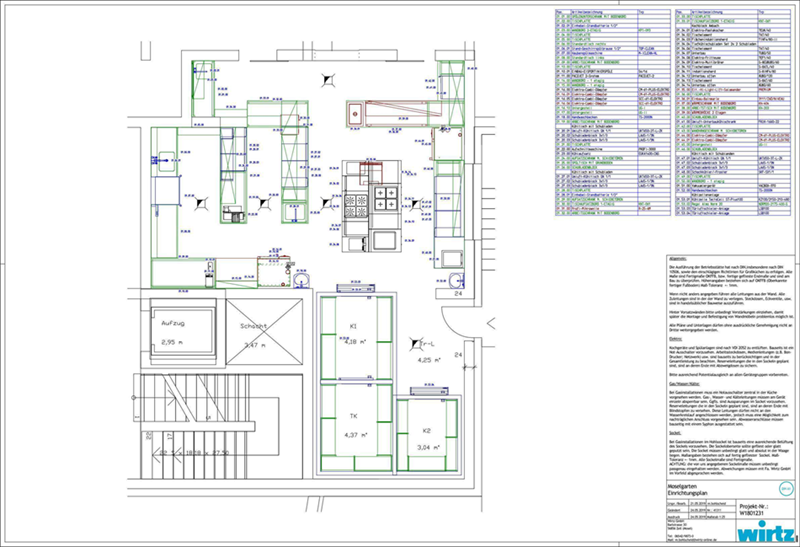Select the TK freezer room
Viewport: 800px width, 547px height.
tap(353, 427)
